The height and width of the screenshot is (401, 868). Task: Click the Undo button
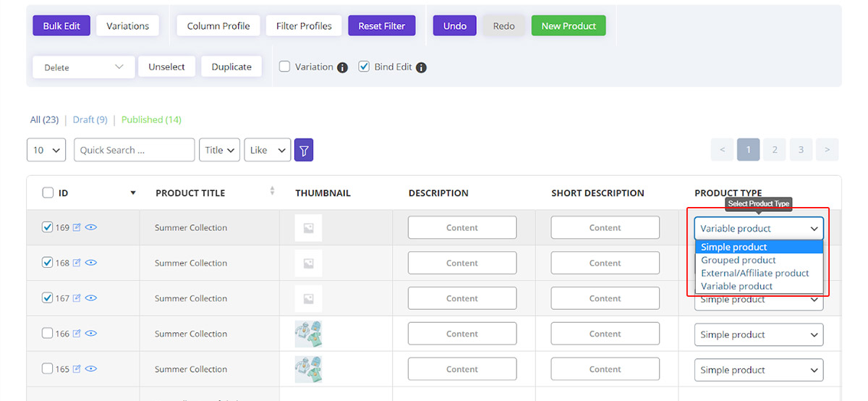point(455,26)
